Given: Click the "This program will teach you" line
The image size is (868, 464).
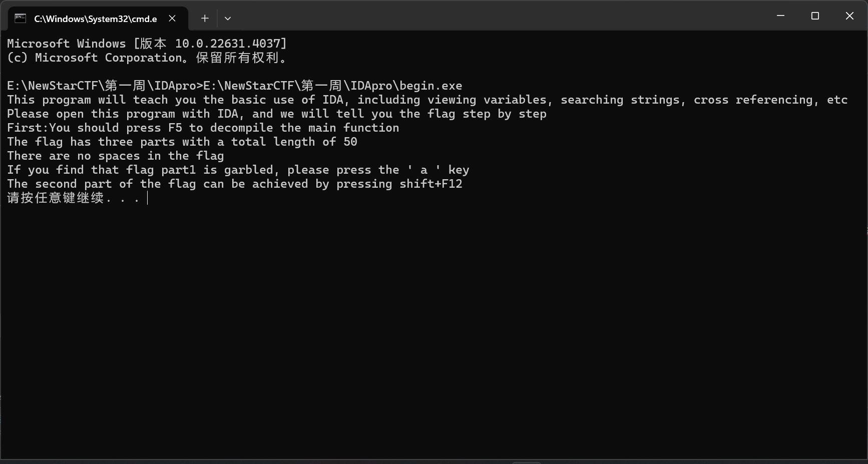Looking at the screenshot, I should click(427, 100).
